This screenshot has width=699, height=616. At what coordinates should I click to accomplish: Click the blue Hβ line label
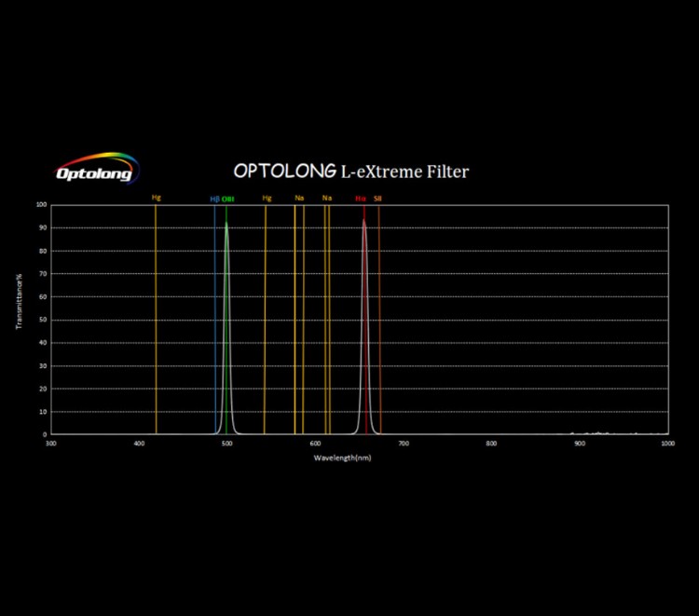pyautogui.click(x=215, y=199)
